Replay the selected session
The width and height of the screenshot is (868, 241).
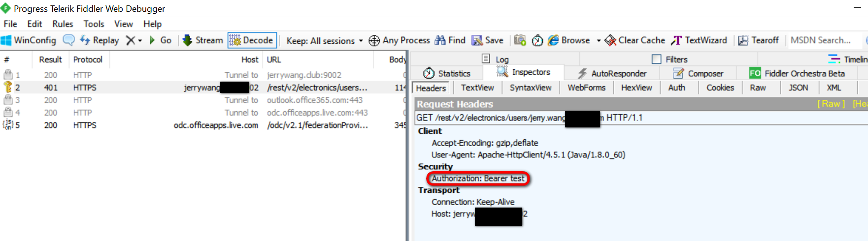(x=100, y=40)
